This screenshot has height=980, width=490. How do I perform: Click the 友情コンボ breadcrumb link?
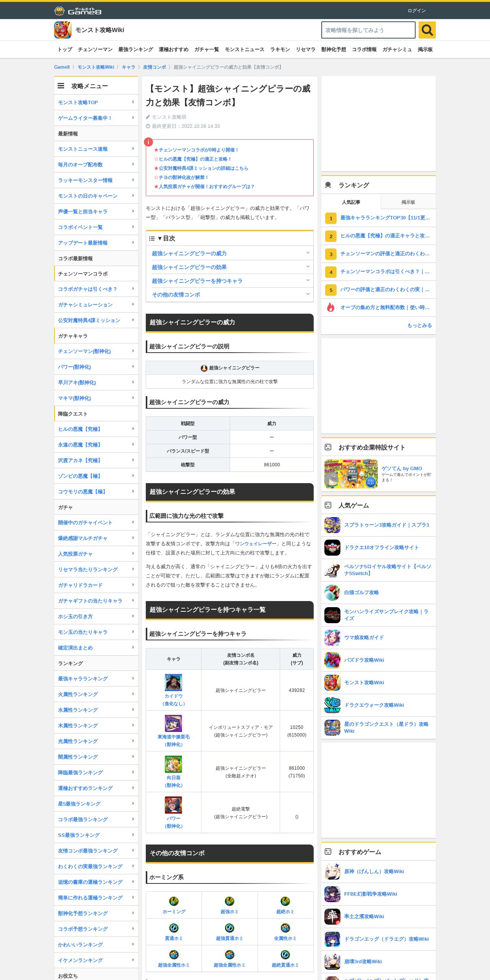(x=155, y=67)
